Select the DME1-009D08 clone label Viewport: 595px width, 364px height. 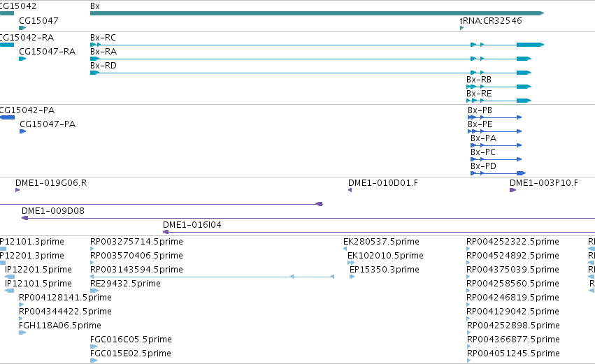pyautogui.click(x=52, y=211)
